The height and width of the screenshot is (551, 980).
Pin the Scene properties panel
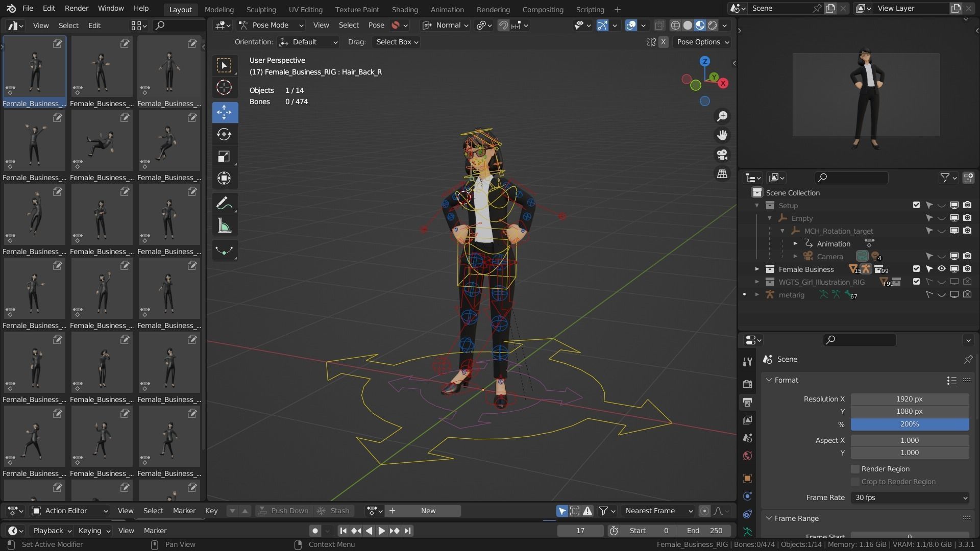[x=968, y=359]
